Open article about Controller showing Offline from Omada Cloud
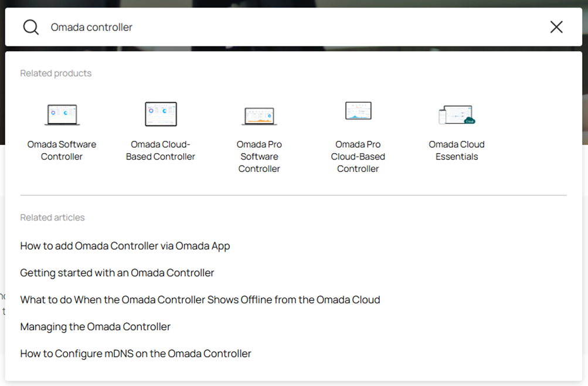This screenshot has width=588, height=386. pyautogui.click(x=200, y=300)
